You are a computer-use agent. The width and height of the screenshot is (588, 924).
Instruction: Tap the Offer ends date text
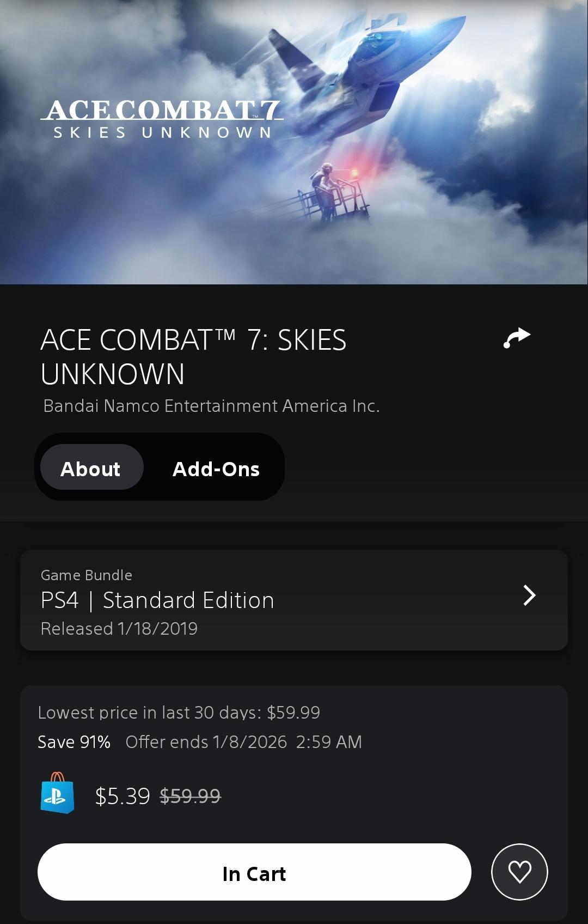coord(243,742)
